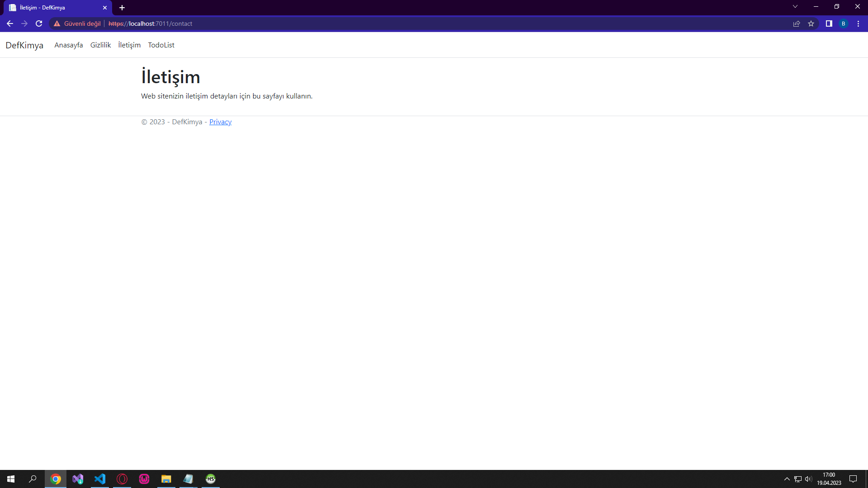The height and width of the screenshot is (488, 868).
Task: Open Chrome profile B avatar
Action: click(844, 23)
